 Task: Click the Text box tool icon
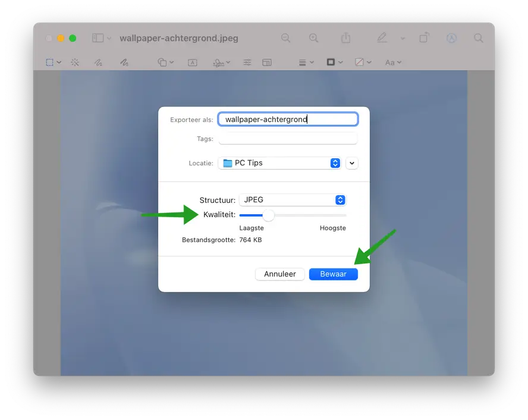(x=193, y=62)
